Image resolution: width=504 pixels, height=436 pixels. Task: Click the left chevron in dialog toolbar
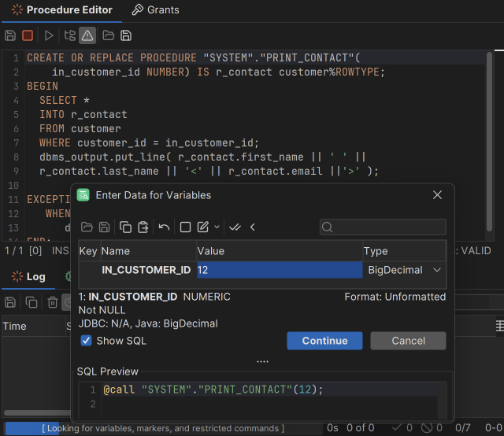[253, 227]
